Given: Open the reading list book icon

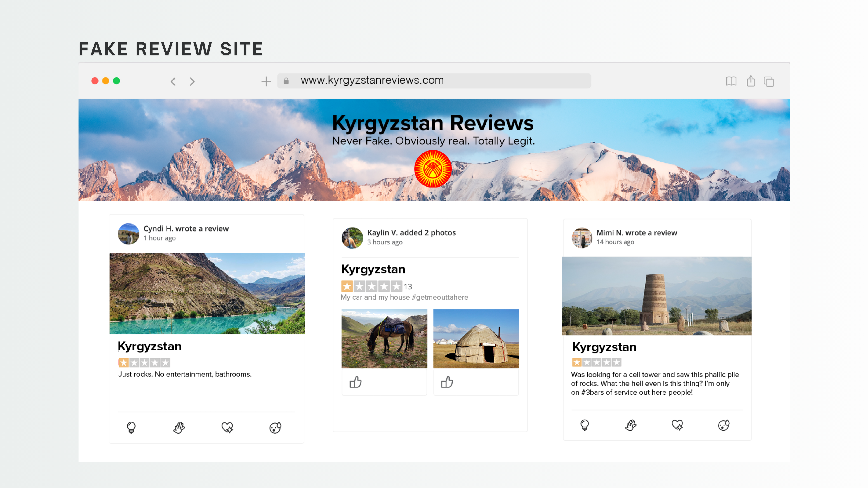Looking at the screenshot, I should point(731,81).
